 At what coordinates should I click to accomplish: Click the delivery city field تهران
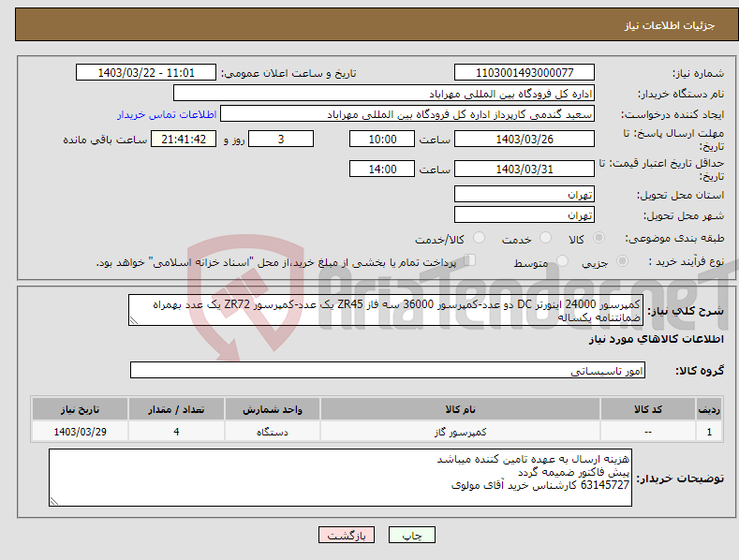tap(525, 215)
